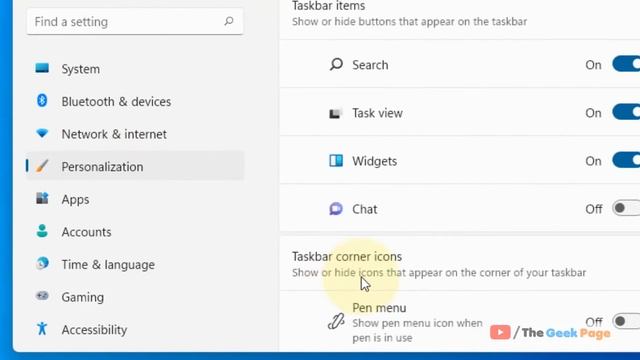The image size is (640, 360).
Task: Turn off the Task view toggle
Action: [x=627, y=112]
